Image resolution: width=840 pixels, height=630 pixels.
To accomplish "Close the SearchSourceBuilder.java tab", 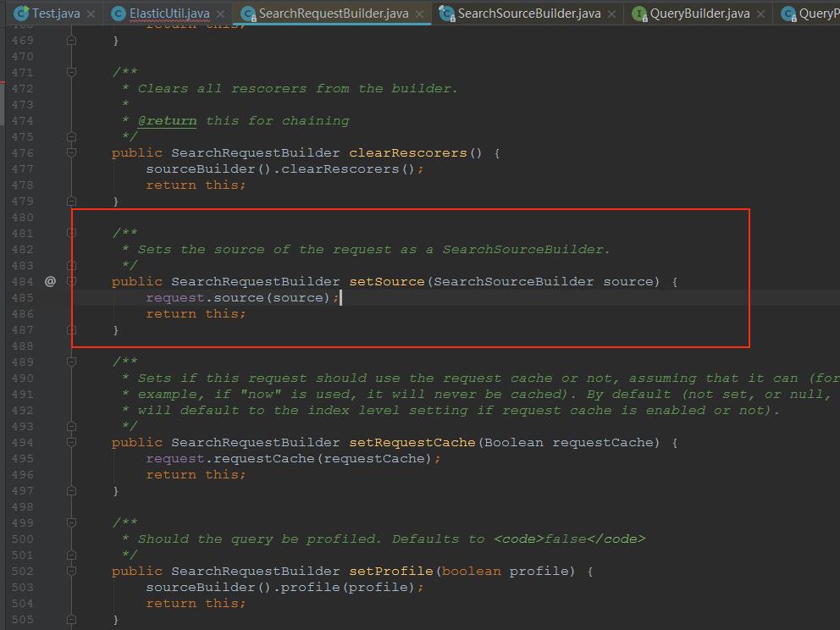I will point(611,14).
